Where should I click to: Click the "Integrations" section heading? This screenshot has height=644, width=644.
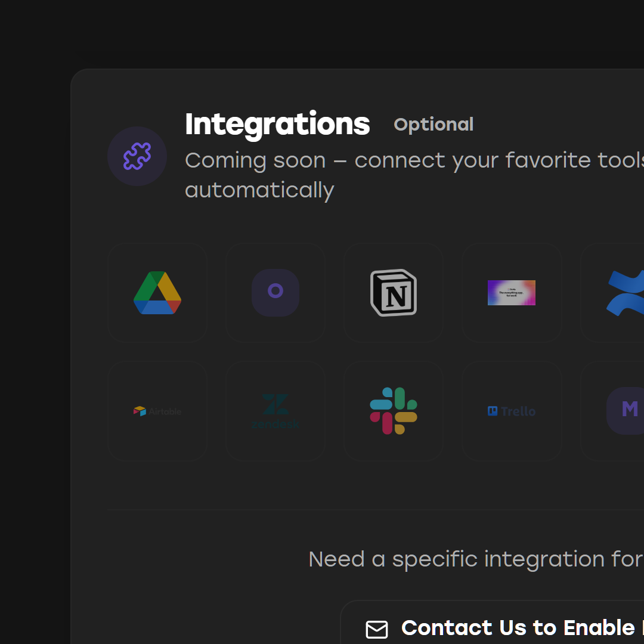pyautogui.click(x=277, y=124)
